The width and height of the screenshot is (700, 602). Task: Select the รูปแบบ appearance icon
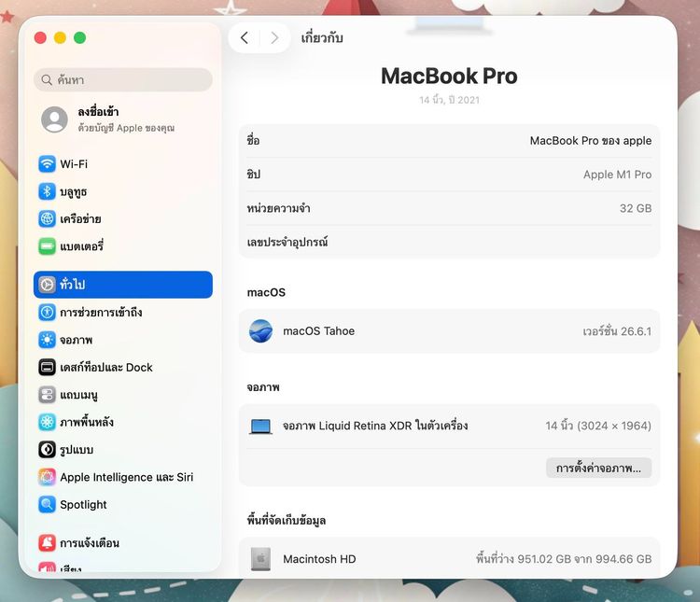pyautogui.click(x=47, y=450)
